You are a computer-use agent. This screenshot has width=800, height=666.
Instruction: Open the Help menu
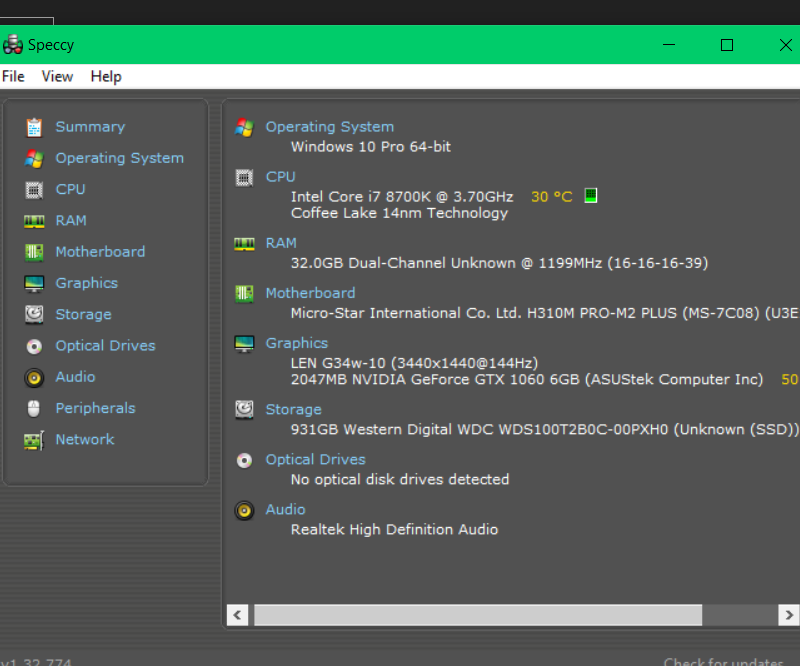click(x=105, y=76)
